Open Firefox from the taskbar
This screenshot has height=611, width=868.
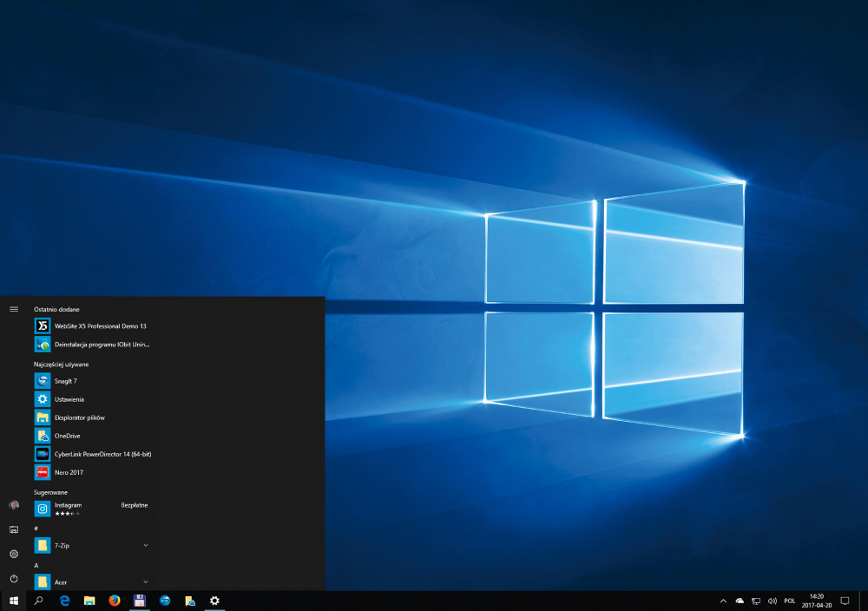[114, 601]
